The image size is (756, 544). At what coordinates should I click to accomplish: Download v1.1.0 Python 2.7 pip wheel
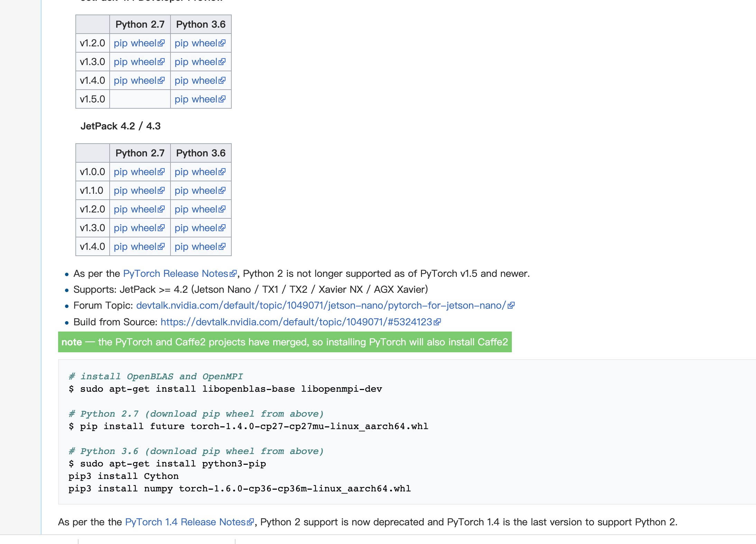tap(135, 191)
